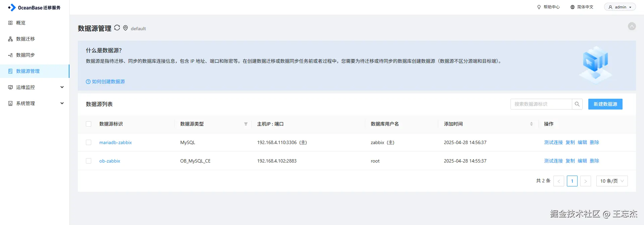The width and height of the screenshot is (644, 225).
Task: Click 测试连接 for mariadb-zabbix
Action: pyautogui.click(x=553, y=142)
